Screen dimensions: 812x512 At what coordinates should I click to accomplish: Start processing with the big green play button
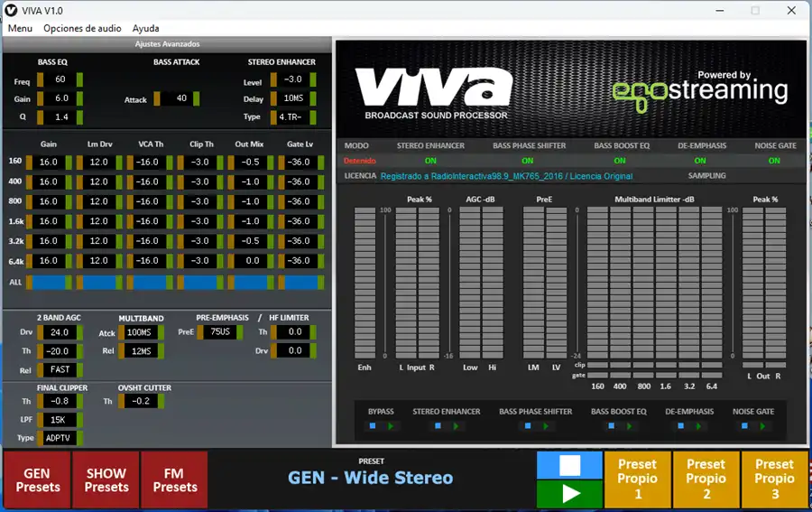(569, 493)
